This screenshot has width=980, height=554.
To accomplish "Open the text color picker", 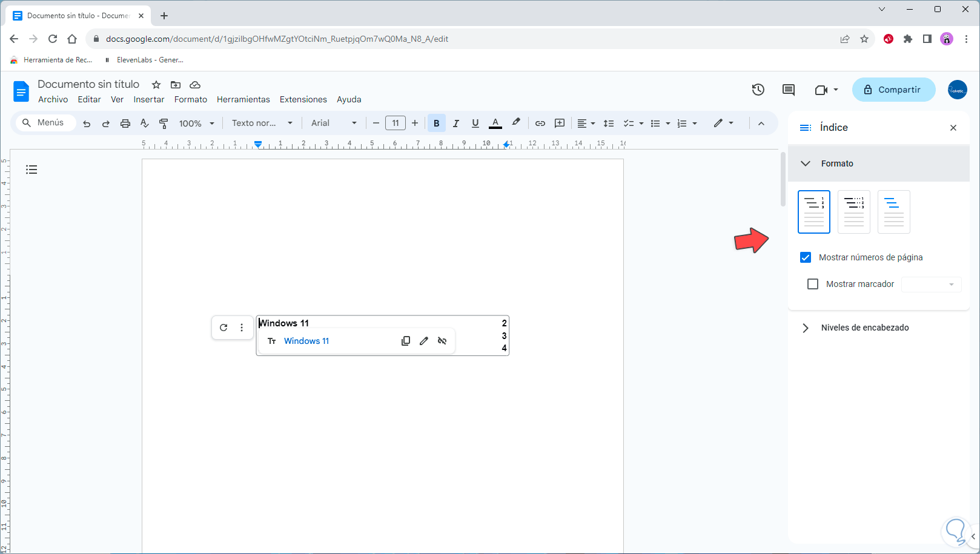I will 495,124.
